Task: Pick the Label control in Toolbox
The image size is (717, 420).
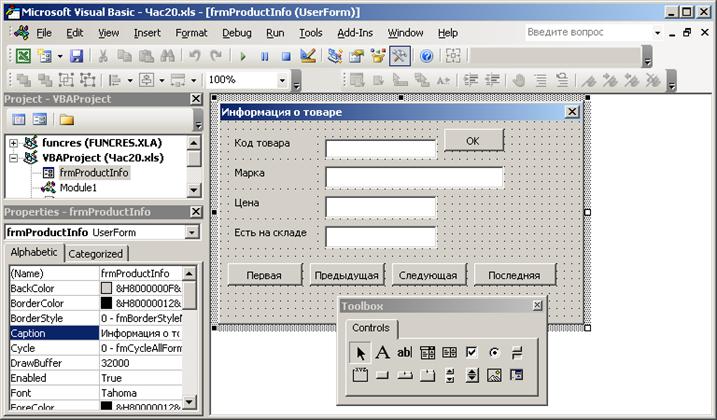Action: click(382, 353)
